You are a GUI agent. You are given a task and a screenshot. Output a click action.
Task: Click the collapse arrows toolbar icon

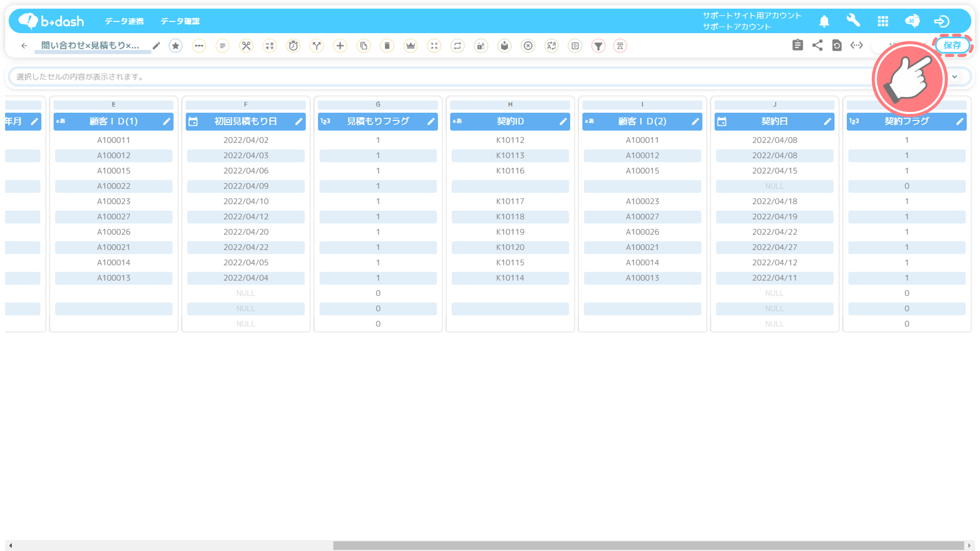pos(434,46)
